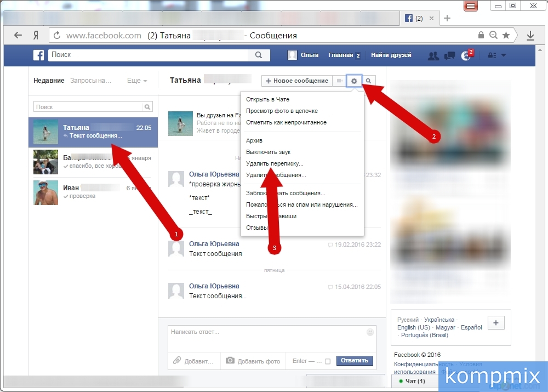
Task: Select menu item Открыть в Чате
Action: [268, 99]
